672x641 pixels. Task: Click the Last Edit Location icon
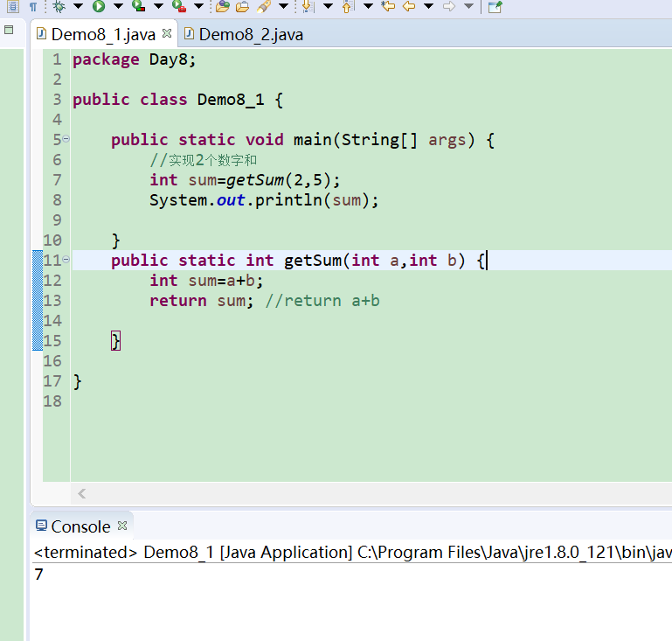(388, 6)
